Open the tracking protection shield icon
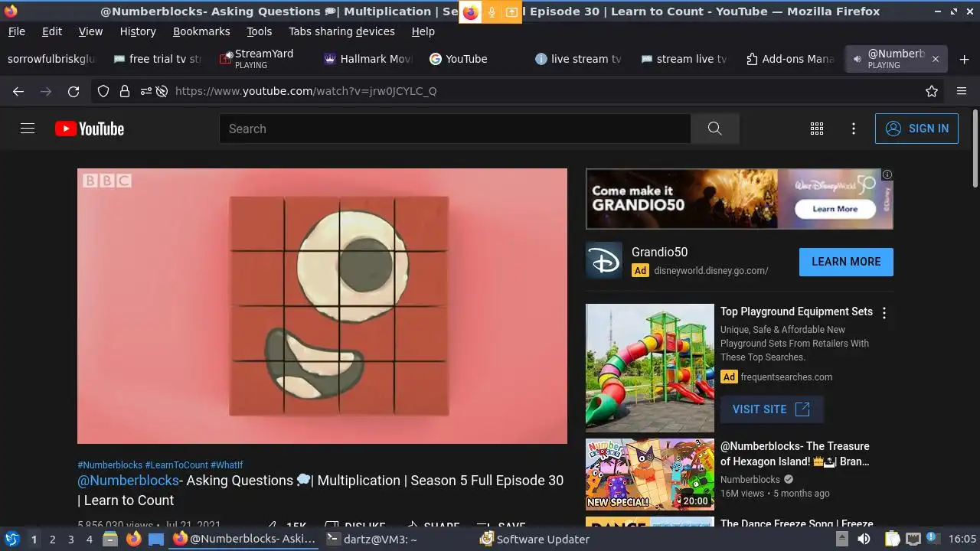 [103, 91]
